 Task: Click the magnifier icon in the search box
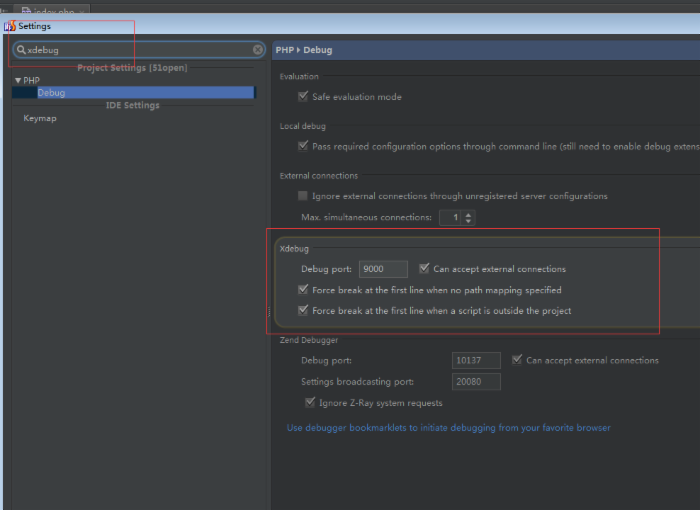21,50
